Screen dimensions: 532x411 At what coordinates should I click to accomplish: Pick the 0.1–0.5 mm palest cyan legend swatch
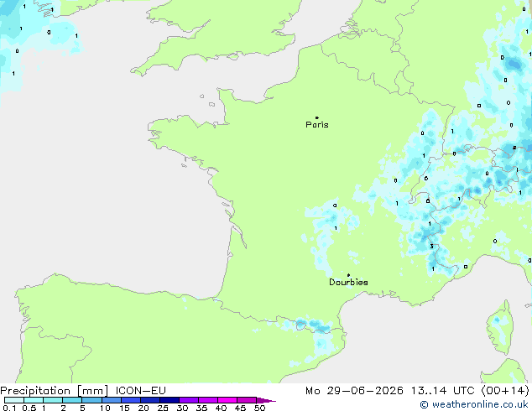coord(14,400)
